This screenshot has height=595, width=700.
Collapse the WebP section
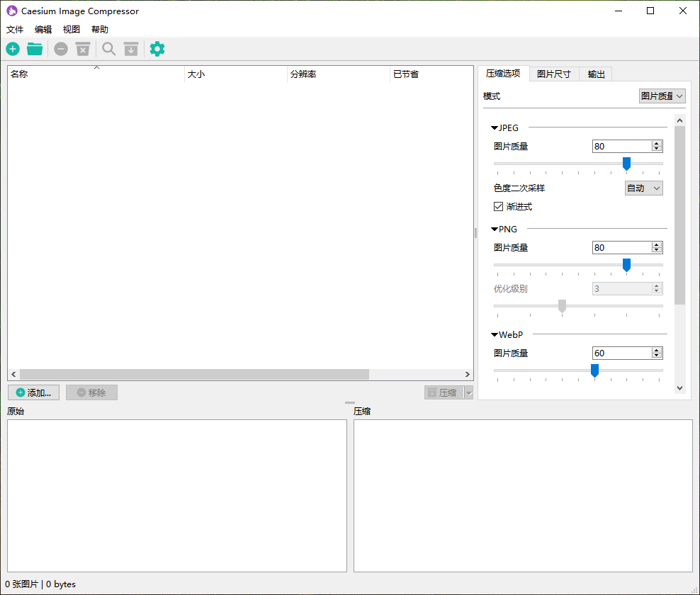pos(495,335)
